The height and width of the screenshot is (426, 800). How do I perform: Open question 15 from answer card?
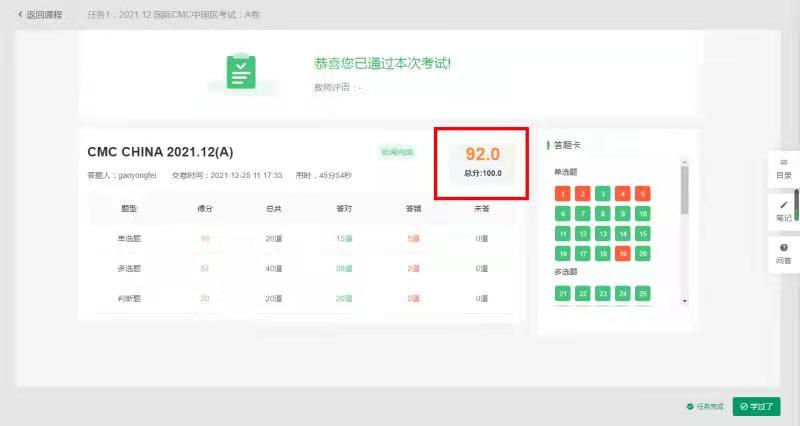point(643,234)
